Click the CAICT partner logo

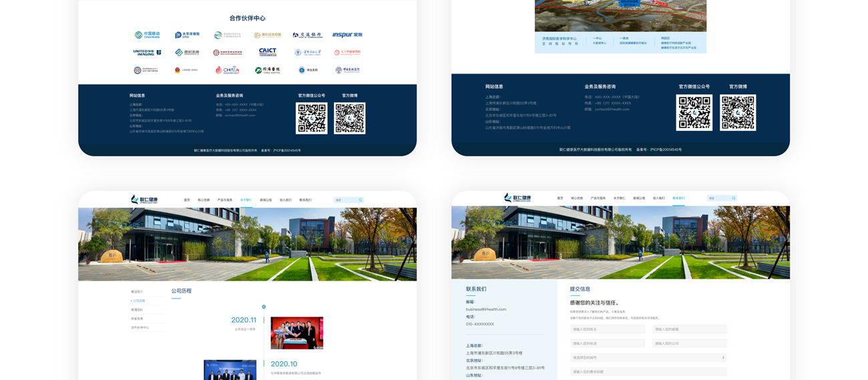(x=267, y=52)
